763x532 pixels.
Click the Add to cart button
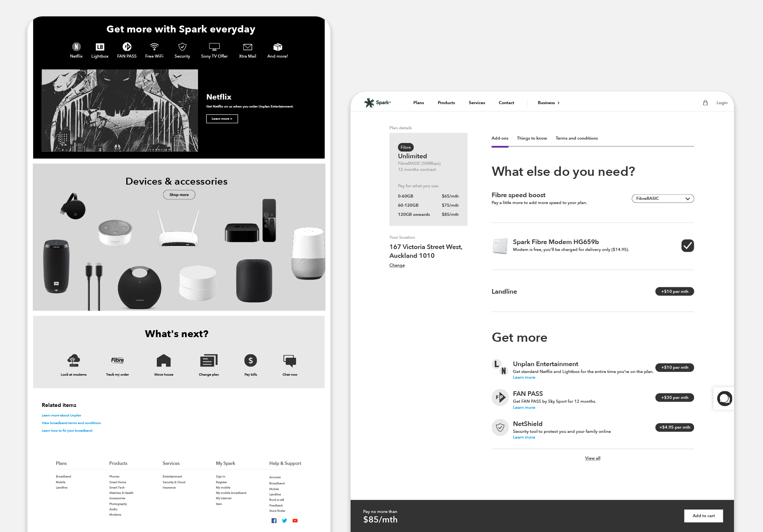click(x=703, y=516)
